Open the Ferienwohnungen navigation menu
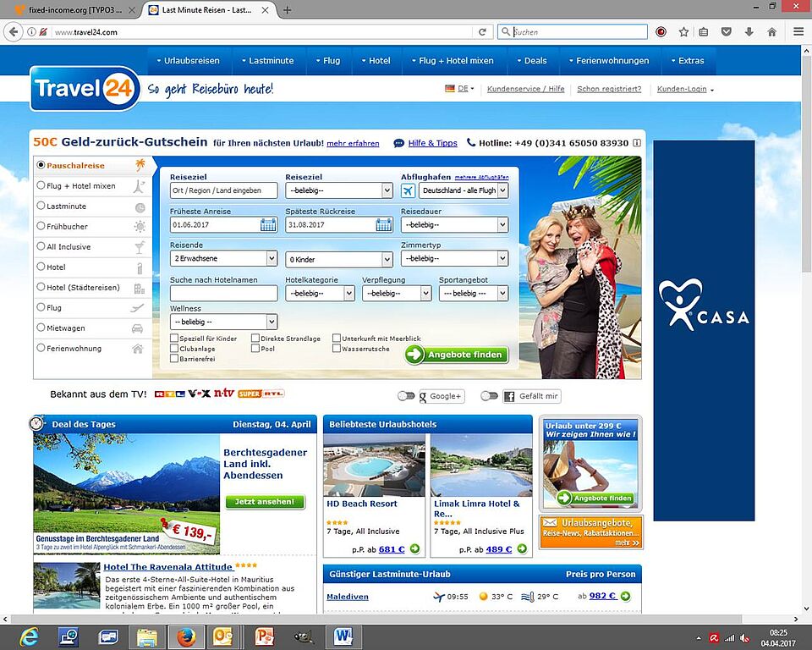Image resolution: width=812 pixels, height=650 pixels. click(x=609, y=61)
